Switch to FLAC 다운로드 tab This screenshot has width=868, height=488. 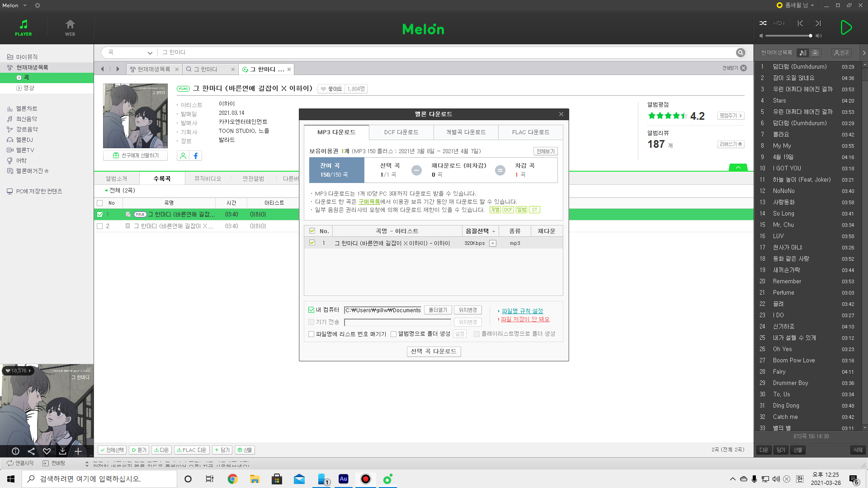530,132
